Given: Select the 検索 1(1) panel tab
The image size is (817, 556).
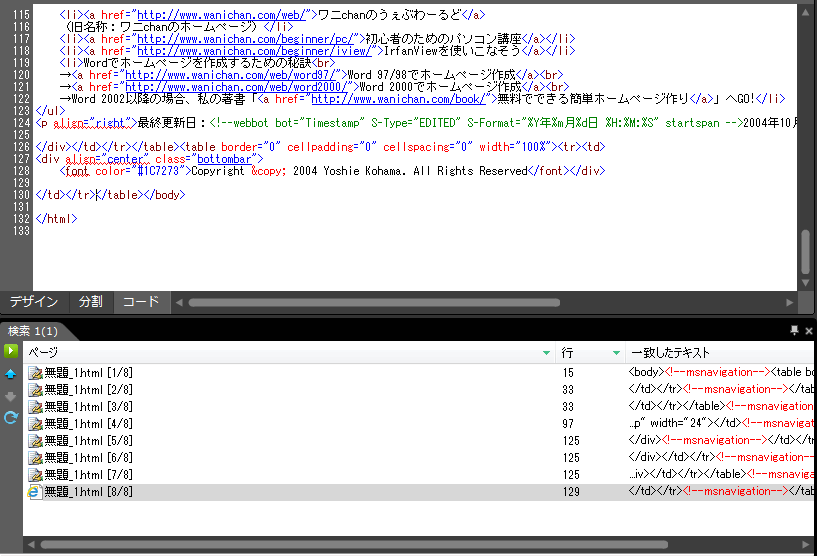Looking at the screenshot, I should (33, 331).
